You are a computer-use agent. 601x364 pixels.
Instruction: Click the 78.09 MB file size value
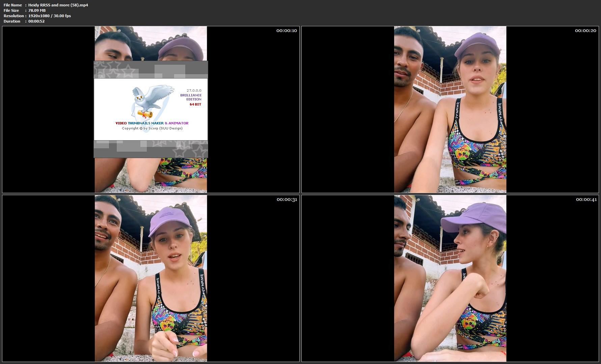[37, 10]
